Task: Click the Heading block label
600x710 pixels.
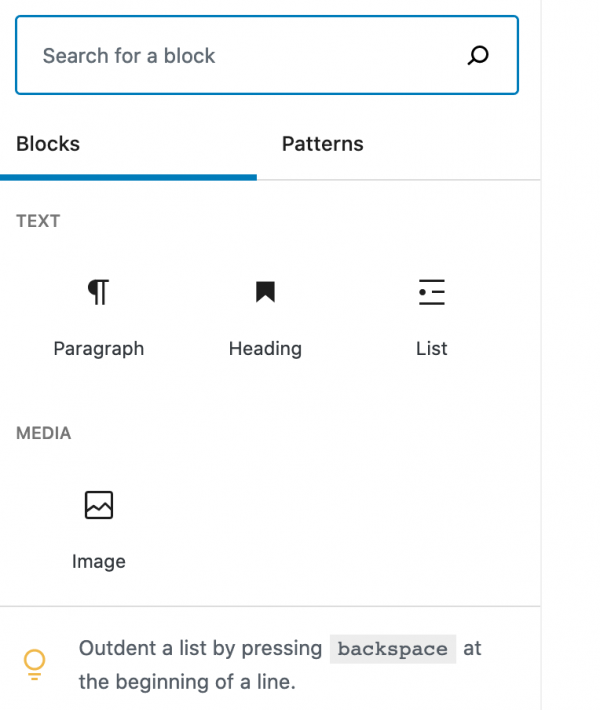Action: tap(265, 349)
